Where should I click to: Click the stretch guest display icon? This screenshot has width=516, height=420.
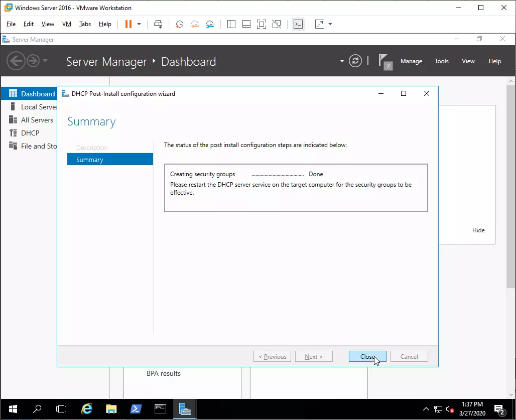[x=320, y=24]
